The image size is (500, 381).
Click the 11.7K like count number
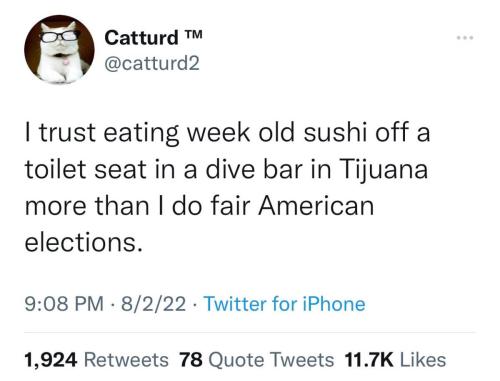(x=369, y=360)
